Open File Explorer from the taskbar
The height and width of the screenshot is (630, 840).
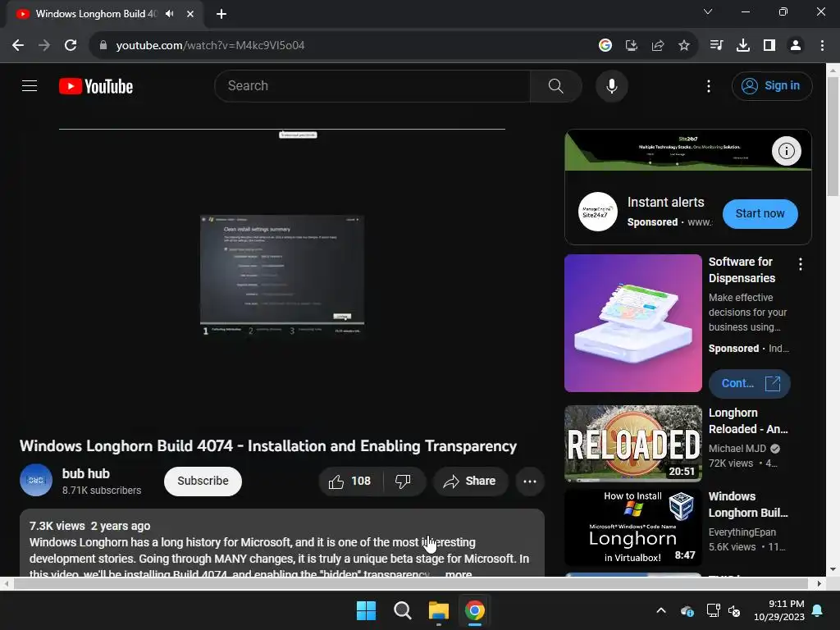click(x=438, y=610)
